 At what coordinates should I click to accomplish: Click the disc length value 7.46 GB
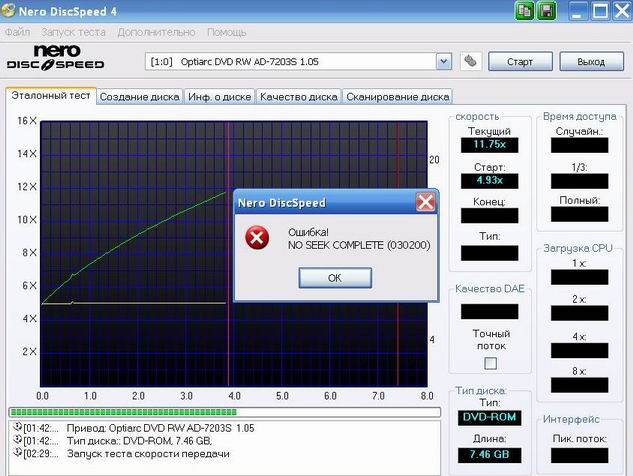pos(489,455)
